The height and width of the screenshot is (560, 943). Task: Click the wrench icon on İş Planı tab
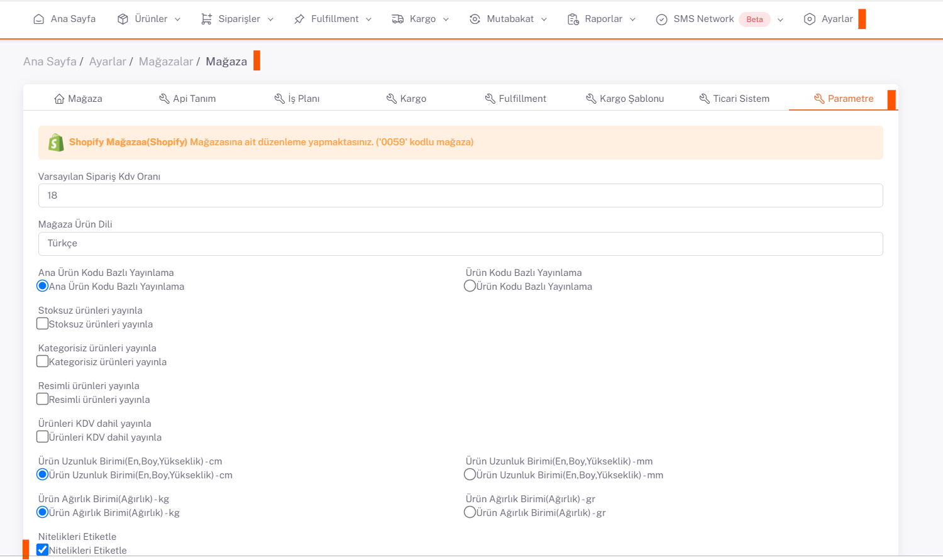280,99
